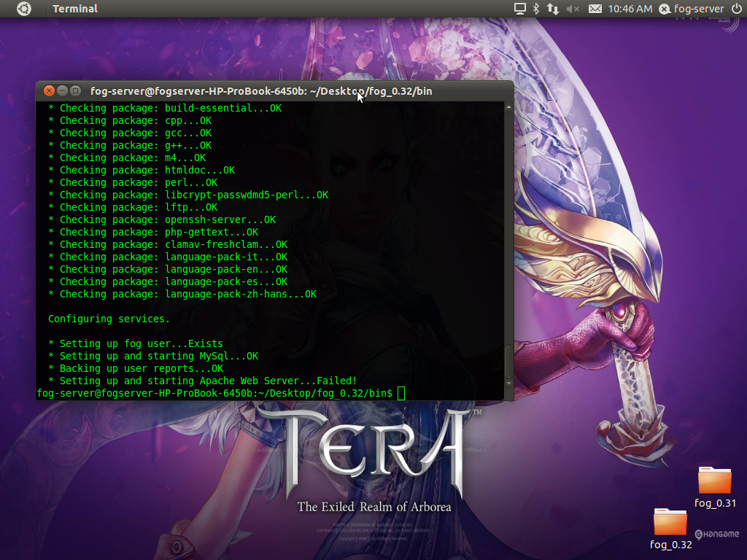This screenshot has width=747, height=560.
Task: Open the power shutdown menu icon
Action: 737,9
